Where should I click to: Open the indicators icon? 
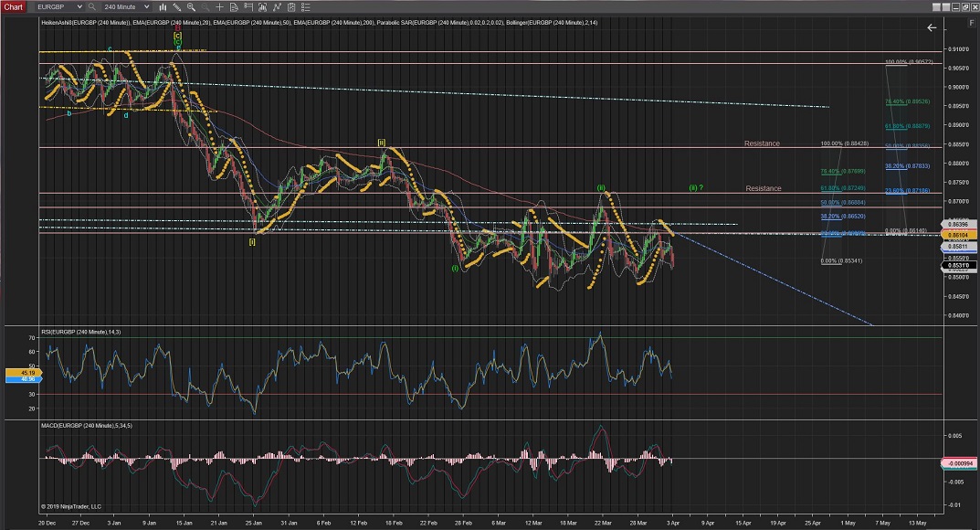(x=262, y=7)
